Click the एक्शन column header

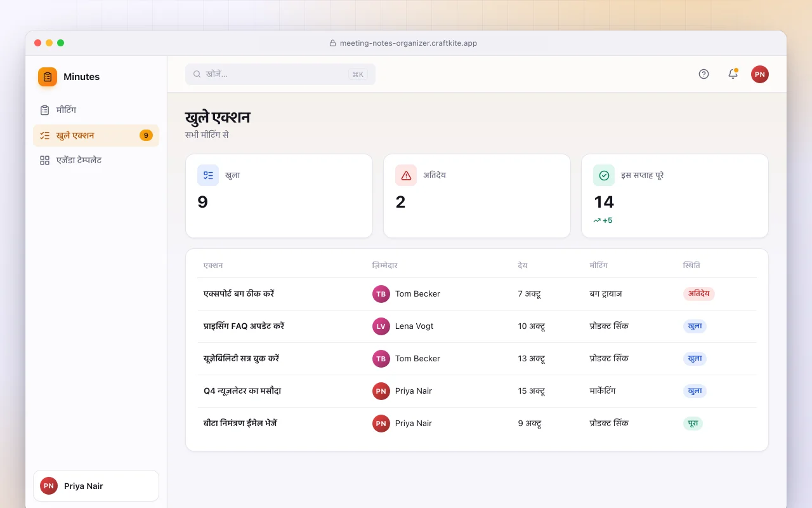[x=213, y=265]
